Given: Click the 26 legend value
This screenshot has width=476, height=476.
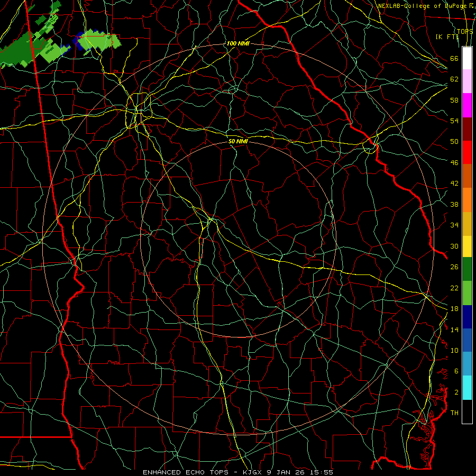Looking at the screenshot, I should tap(454, 267).
